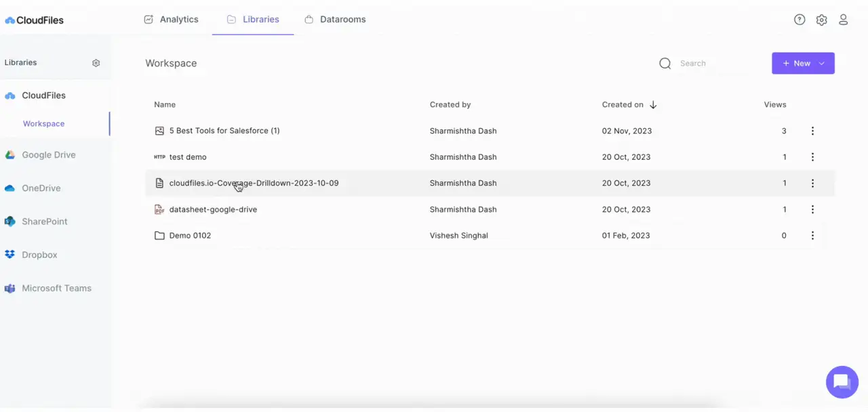
Task: Click PDF icon for datasheet-google-drive
Action: click(159, 209)
